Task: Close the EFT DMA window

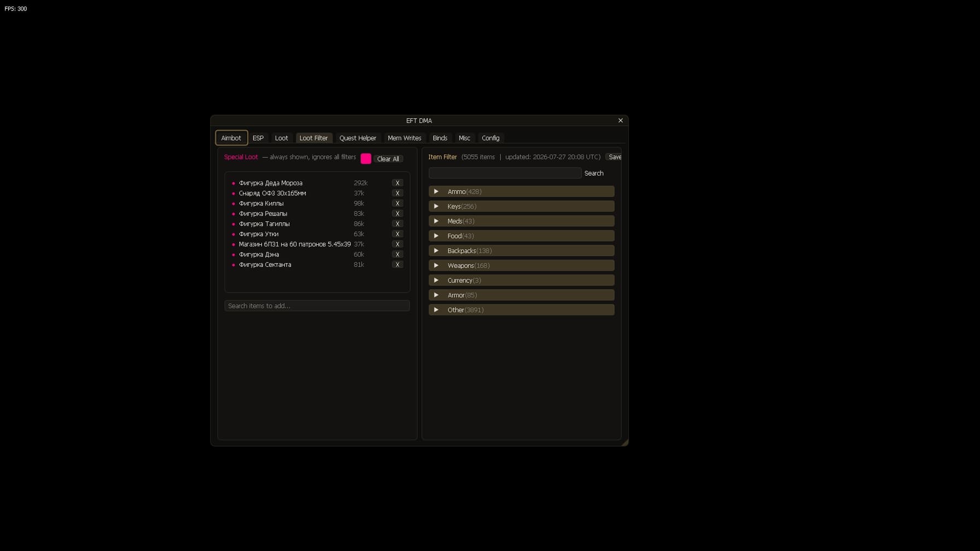Action: 620,120
